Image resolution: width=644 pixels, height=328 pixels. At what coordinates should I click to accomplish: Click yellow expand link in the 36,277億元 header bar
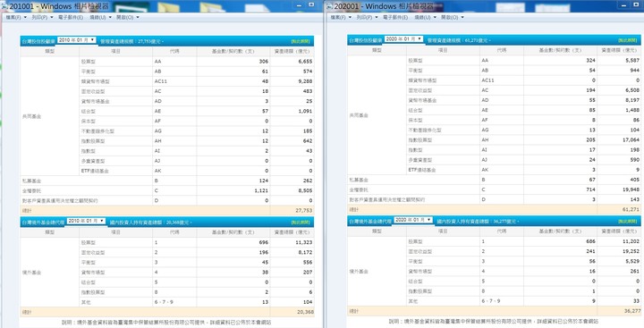click(x=628, y=222)
